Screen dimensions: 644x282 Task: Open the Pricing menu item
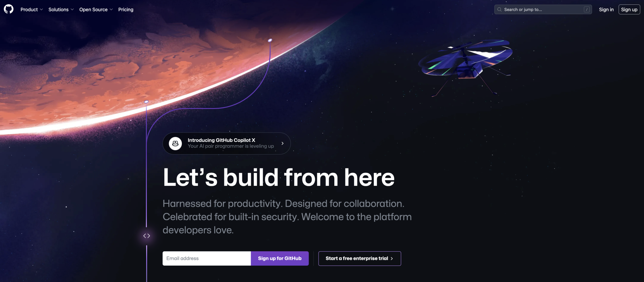click(x=125, y=9)
